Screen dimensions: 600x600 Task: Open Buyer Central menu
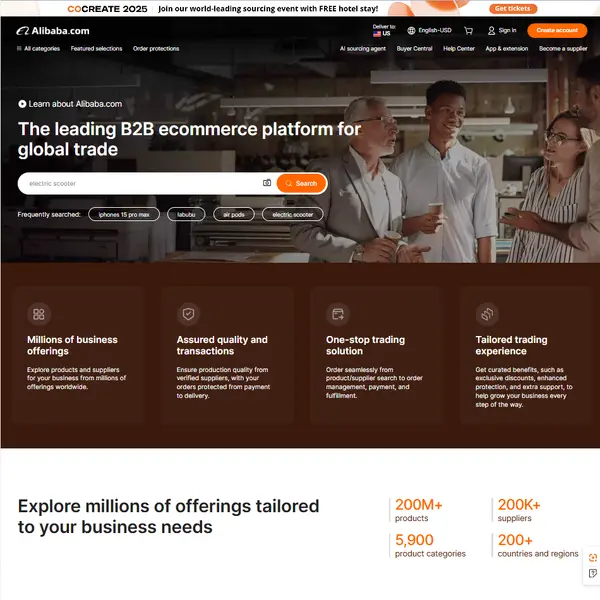[x=414, y=49]
